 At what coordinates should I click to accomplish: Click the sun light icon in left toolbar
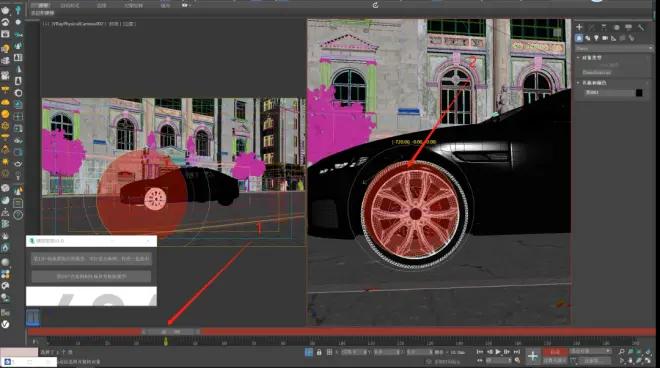(5, 162)
